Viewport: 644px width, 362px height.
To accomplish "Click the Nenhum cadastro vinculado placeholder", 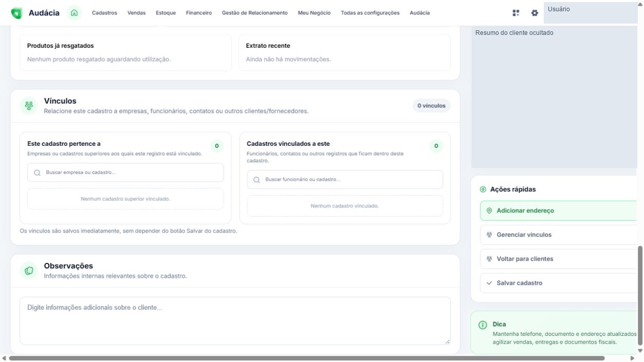I will click(345, 206).
